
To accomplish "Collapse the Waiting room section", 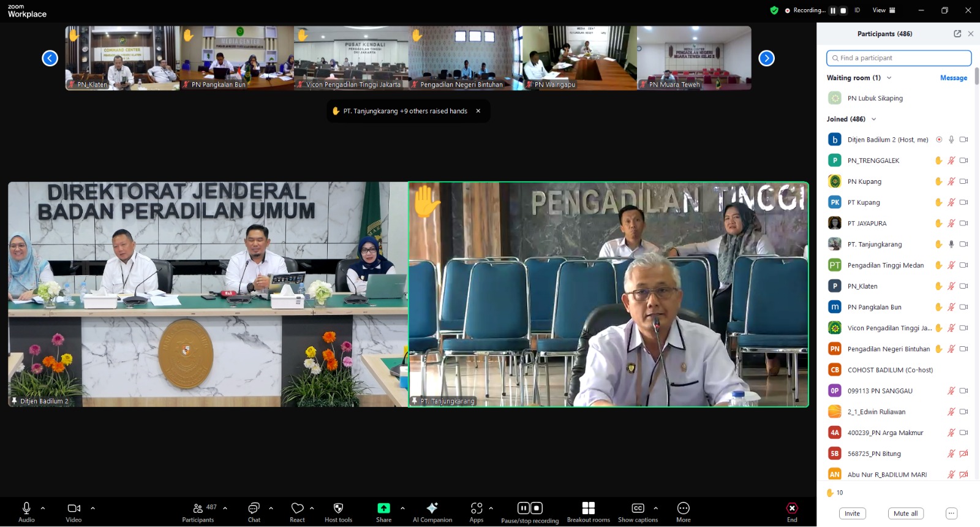I will tap(889, 78).
